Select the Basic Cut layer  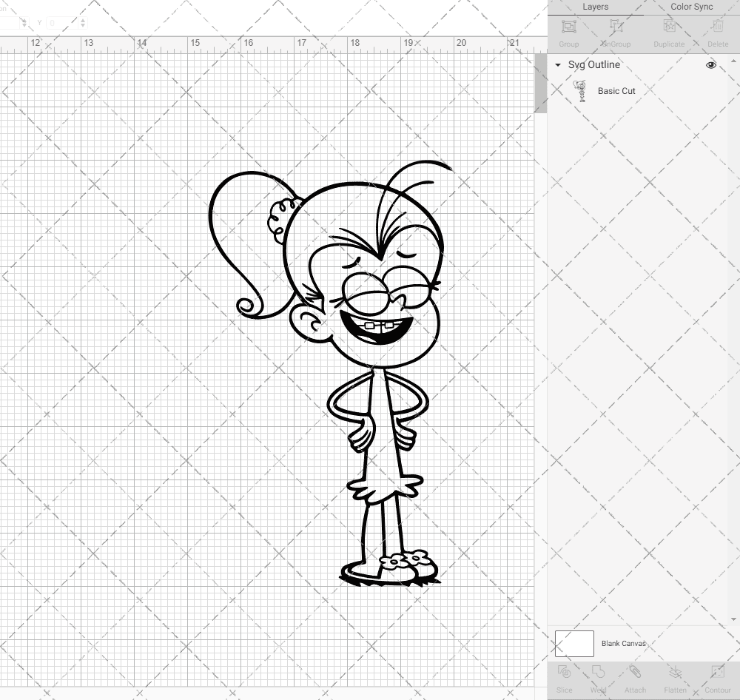click(x=616, y=91)
